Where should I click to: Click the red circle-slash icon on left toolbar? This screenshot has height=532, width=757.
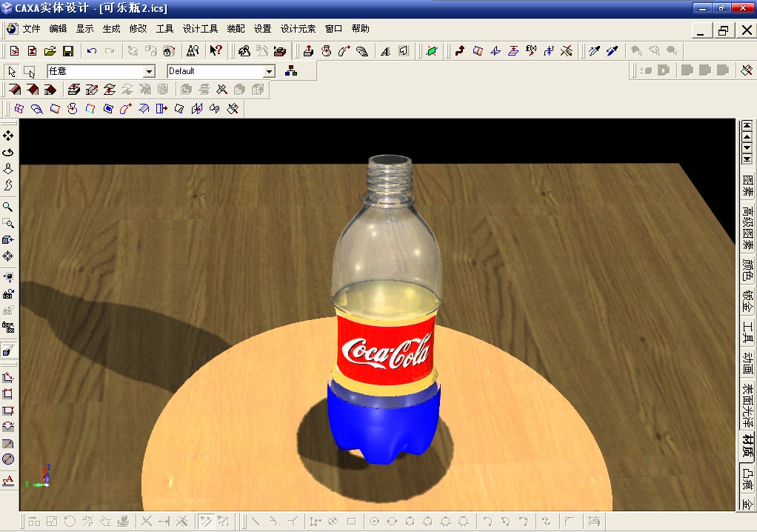8,459
